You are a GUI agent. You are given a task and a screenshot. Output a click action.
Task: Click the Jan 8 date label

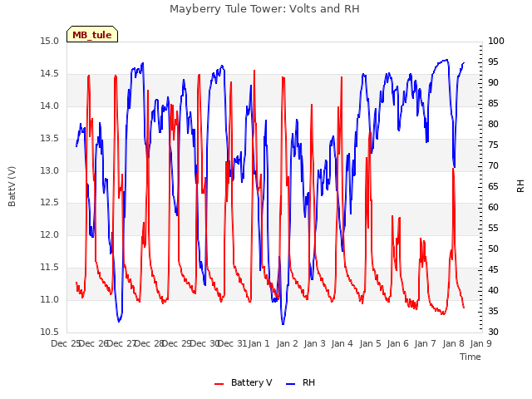click(453, 343)
